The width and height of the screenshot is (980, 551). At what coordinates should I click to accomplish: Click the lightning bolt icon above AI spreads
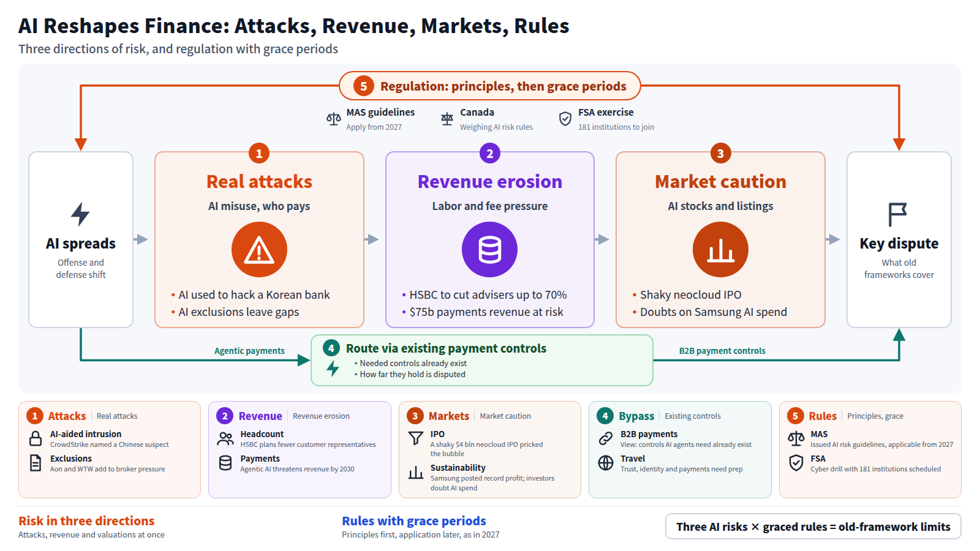click(x=80, y=214)
